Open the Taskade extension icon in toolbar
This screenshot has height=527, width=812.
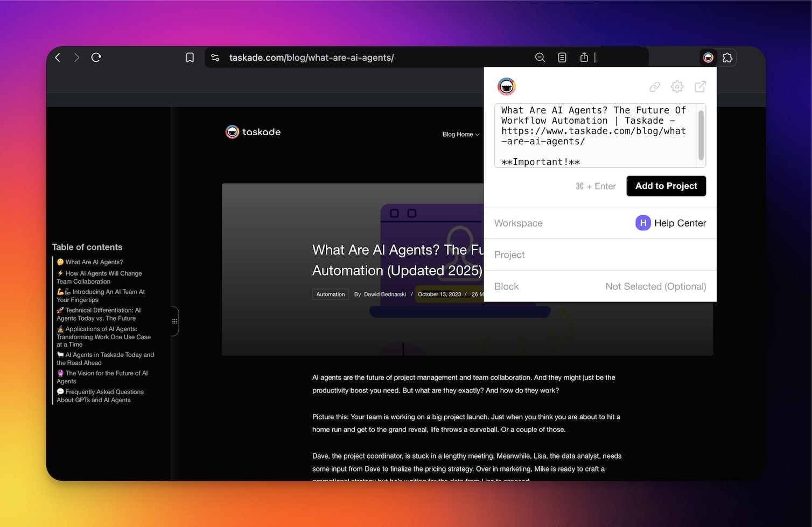(x=708, y=58)
